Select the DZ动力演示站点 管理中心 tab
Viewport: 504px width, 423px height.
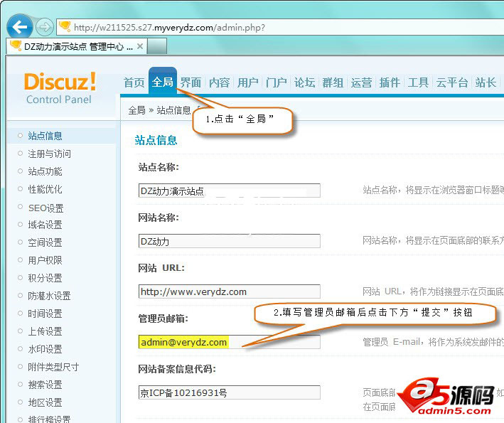[x=77, y=46]
